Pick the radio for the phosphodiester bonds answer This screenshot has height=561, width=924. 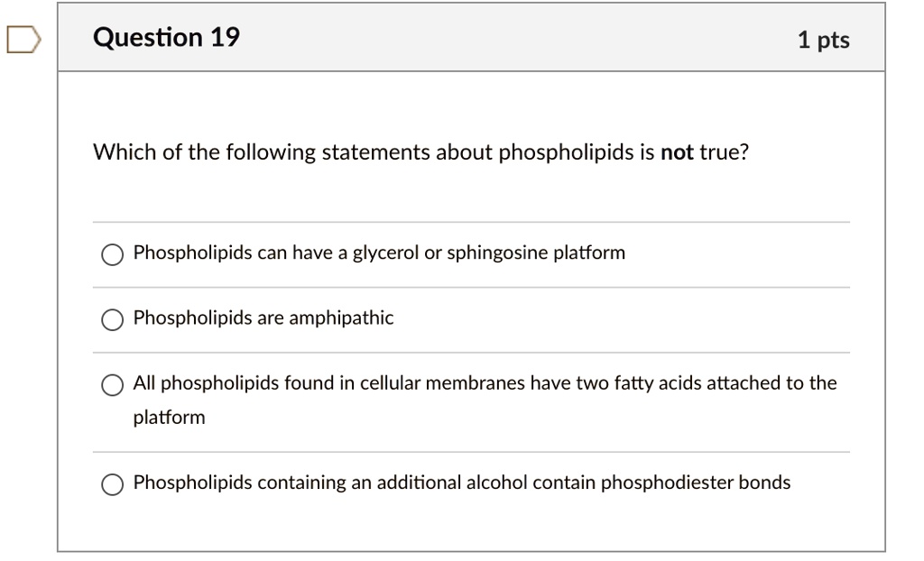(x=112, y=484)
